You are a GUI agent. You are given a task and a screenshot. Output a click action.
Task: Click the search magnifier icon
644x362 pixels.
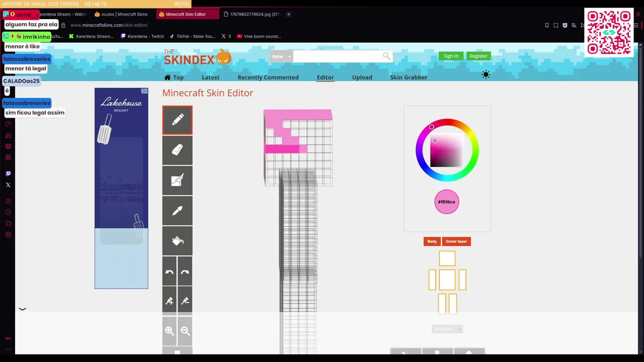pyautogui.click(x=386, y=56)
